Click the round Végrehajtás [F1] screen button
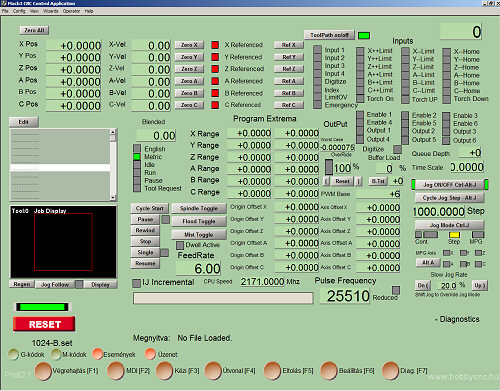500x391 pixels. pyautogui.click(x=43, y=371)
